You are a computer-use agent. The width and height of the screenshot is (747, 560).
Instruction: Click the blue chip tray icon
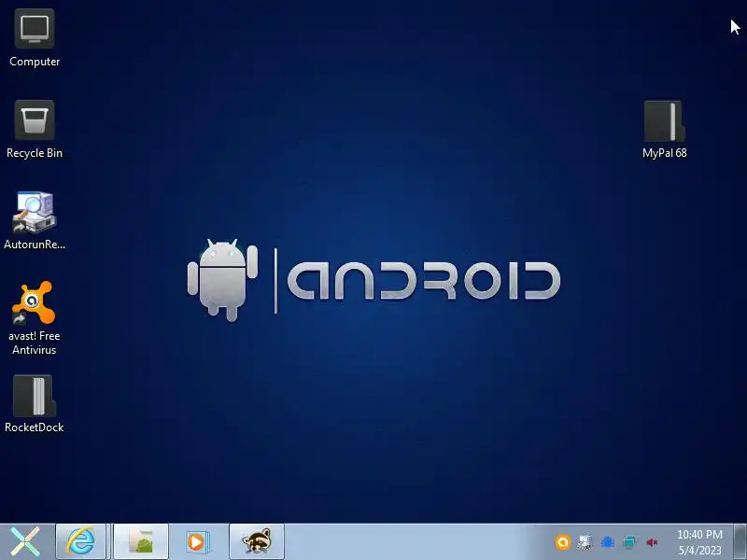[608, 542]
